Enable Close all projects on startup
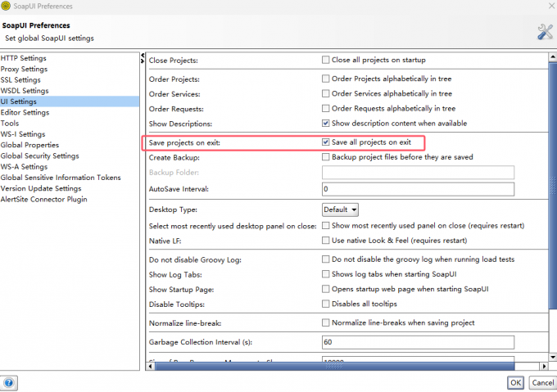The width and height of the screenshot is (557, 392). (x=325, y=60)
